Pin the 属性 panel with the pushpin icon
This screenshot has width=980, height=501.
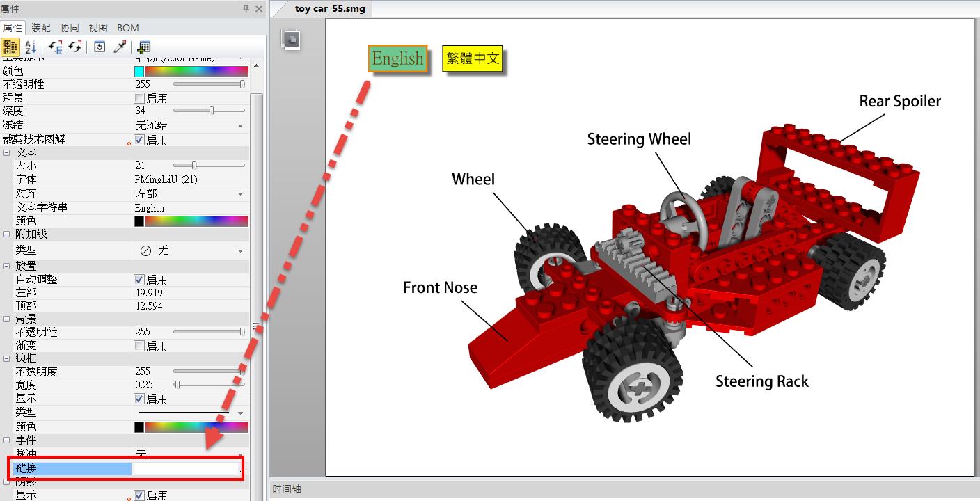pyautogui.click(x=246, y=8)
